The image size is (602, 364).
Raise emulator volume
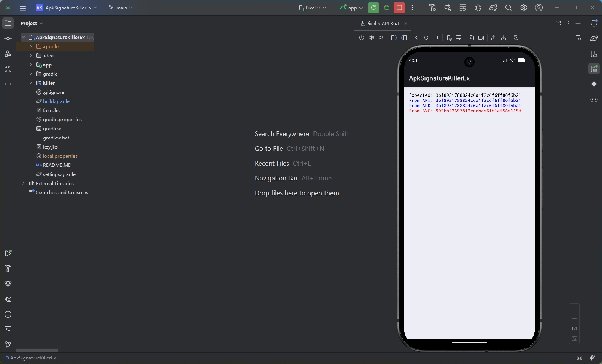point(372,38)
